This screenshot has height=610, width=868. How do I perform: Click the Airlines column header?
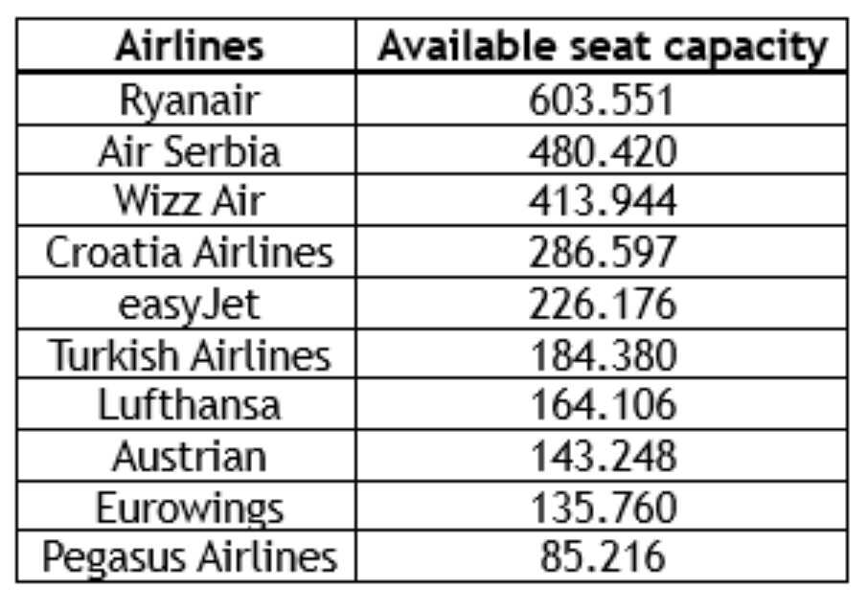[x=189, y=47]
